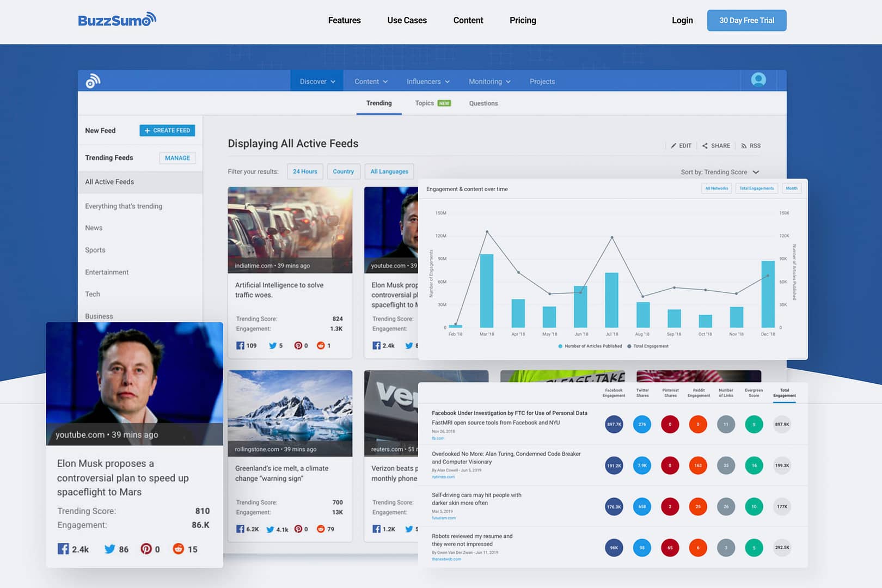Open Sort by Trending Score dropdown
The width and height of the screenshot is (882, 588).
[720, 172]
